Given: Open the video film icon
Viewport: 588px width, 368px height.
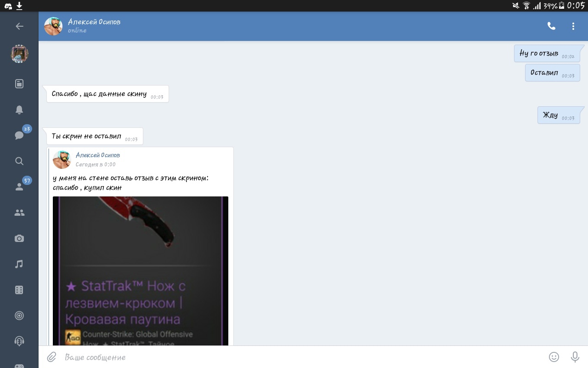Looking at the screenshot, I should (19, 290).
